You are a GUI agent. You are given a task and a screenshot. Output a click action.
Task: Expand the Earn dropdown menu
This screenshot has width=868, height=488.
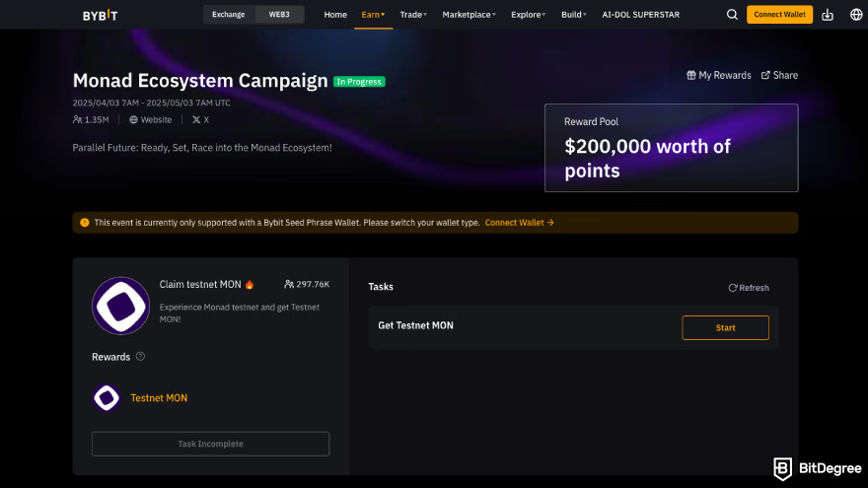[373, 15]
